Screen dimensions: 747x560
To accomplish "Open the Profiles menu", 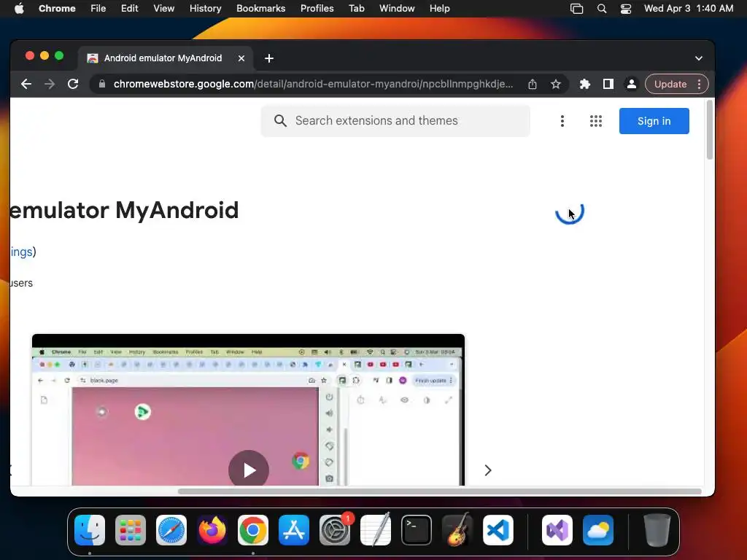I will tap(317, 9).
